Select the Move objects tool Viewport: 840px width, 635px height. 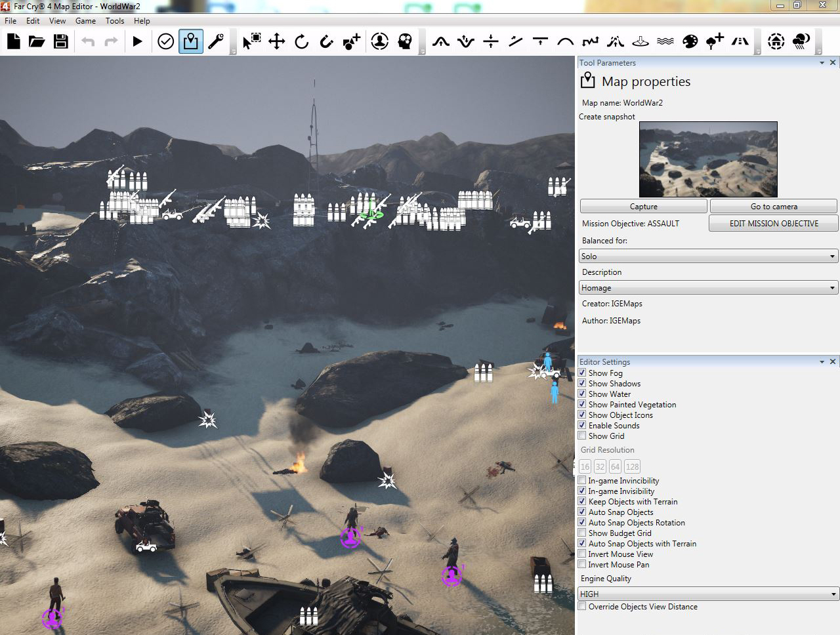277,41
